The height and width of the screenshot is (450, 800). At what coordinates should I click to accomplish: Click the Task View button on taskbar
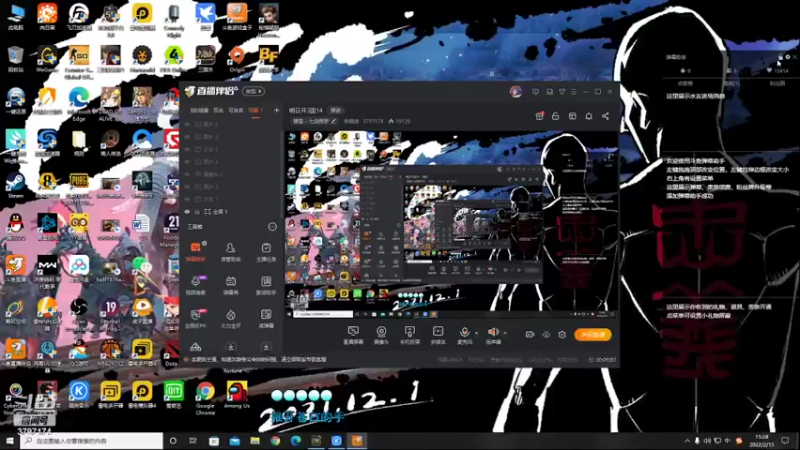[193, 440]
